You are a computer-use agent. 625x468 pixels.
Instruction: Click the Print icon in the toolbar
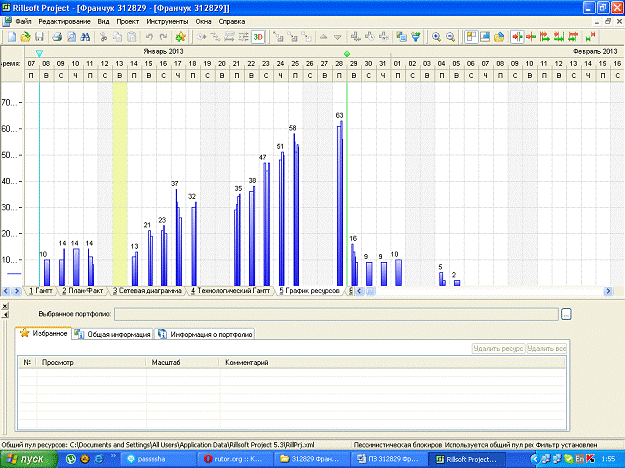pos(58,36)
